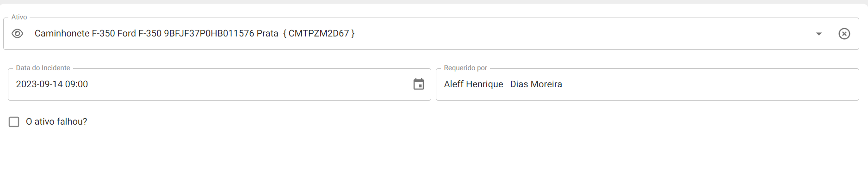Focus the Requerido por input field
This screenshot has height=174, width=868.
click(647, 84)
